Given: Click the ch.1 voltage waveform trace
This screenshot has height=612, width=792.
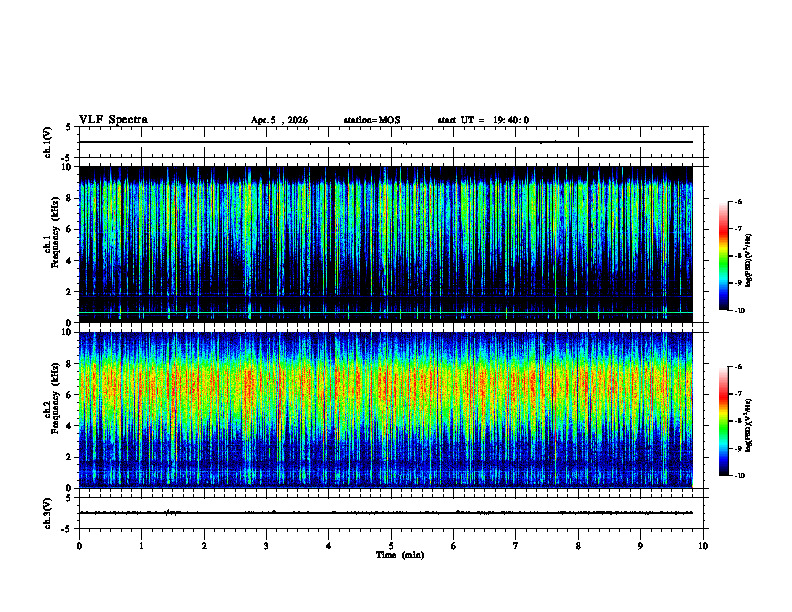Looking at the screenshot, I should point(386,142).
